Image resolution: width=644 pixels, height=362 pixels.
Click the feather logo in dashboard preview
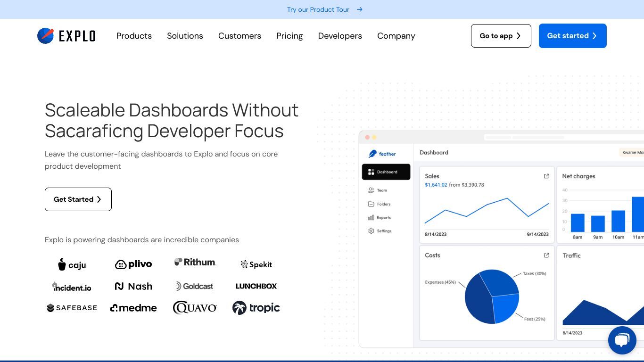point(382,154)
